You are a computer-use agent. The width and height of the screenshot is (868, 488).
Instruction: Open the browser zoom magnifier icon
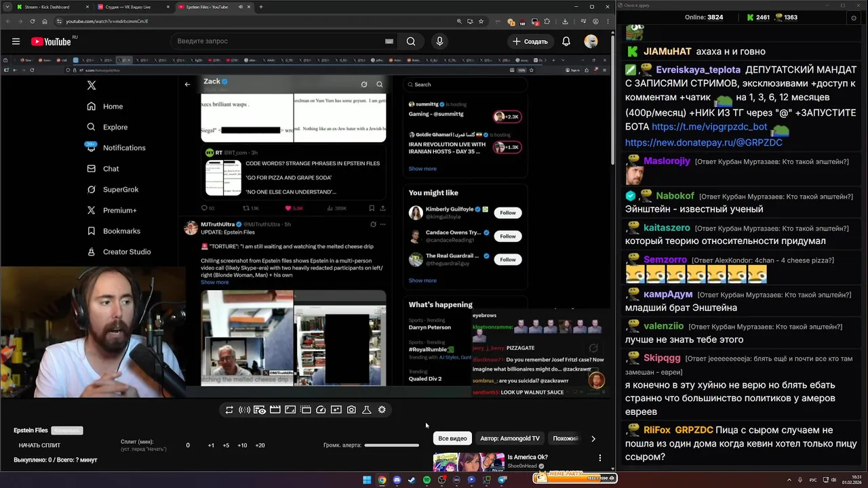[459, 21]
